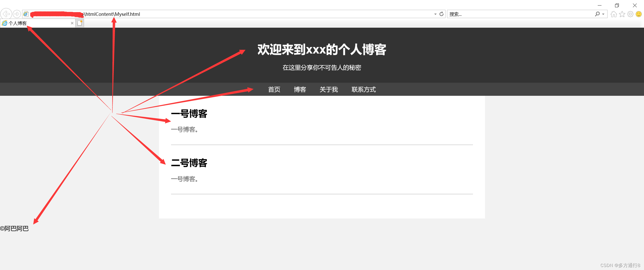Minimize the browser window
The image size is (644, 270).
[599, 5]
